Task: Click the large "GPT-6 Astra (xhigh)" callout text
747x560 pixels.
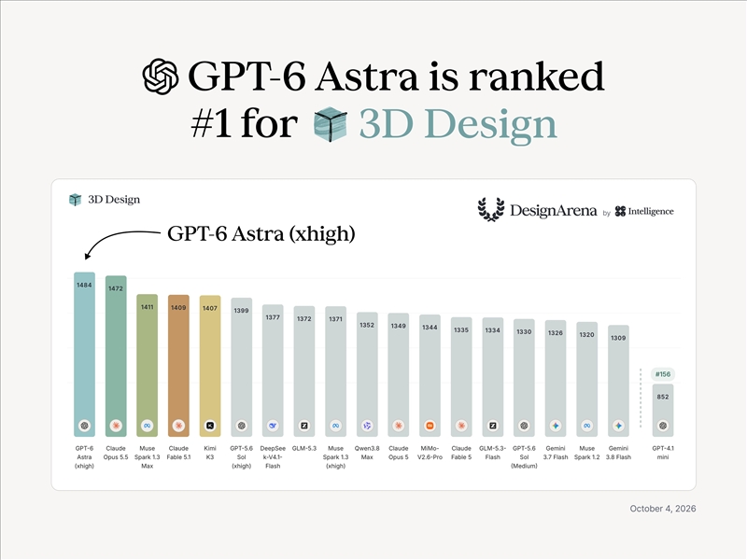Action: [261, 234]
